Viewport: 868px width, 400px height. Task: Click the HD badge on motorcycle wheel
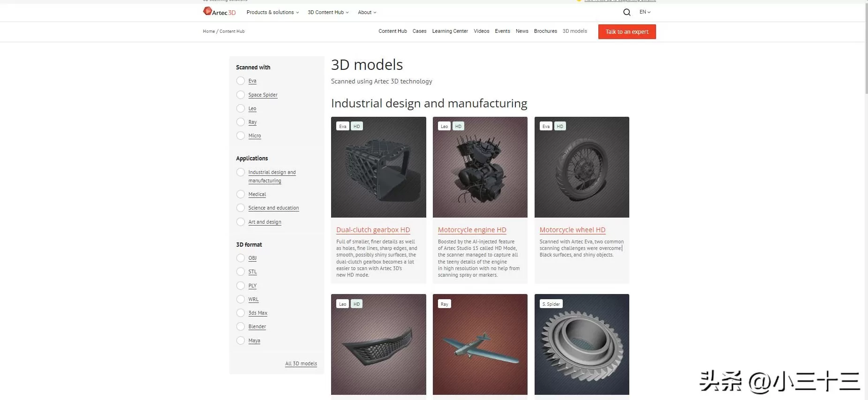coord(560,126)
